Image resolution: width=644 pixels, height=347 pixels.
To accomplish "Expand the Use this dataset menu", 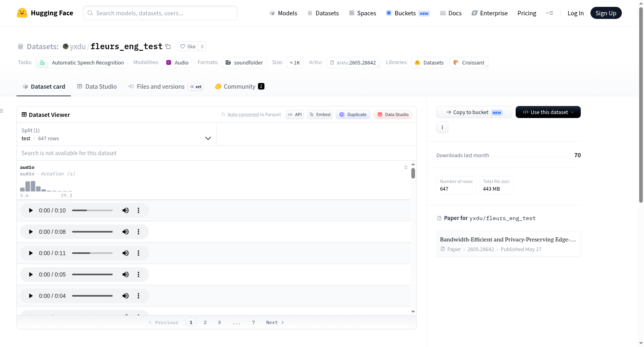I will 548,112.
